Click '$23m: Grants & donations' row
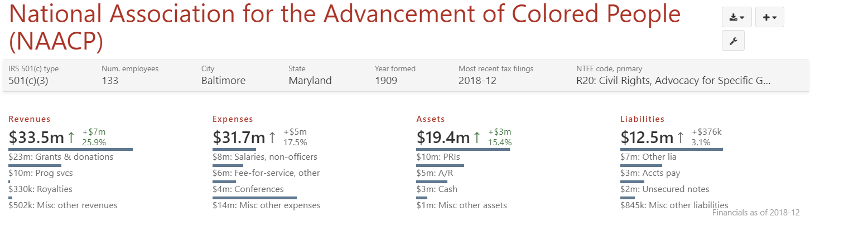This screenshot has width=868, height=226. pos(61,157)
